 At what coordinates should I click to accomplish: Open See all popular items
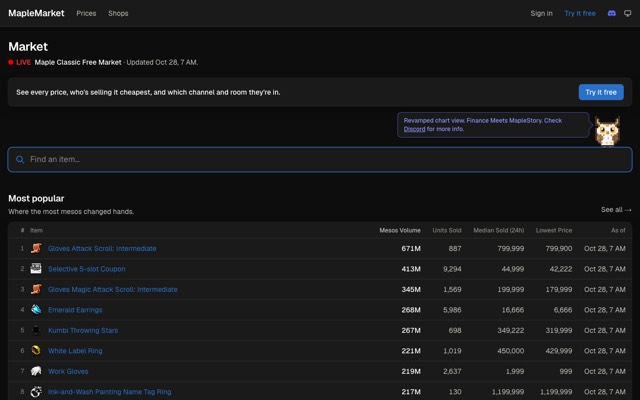[616, 210]
